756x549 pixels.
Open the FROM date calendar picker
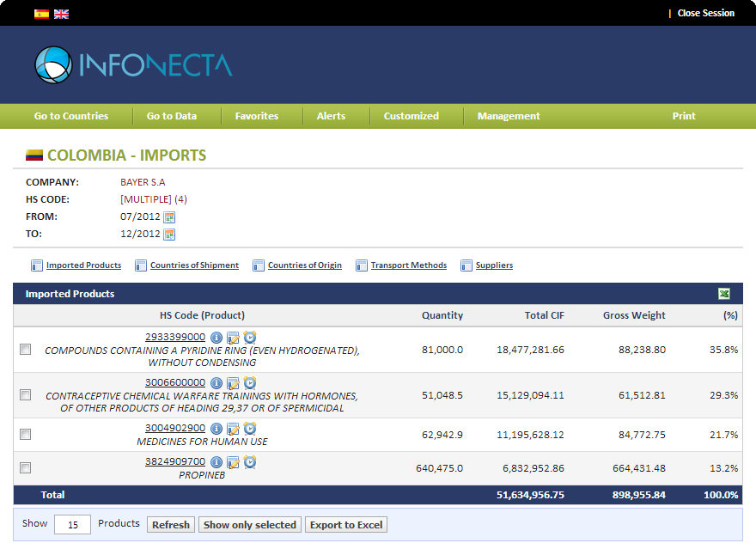(169, 217)
